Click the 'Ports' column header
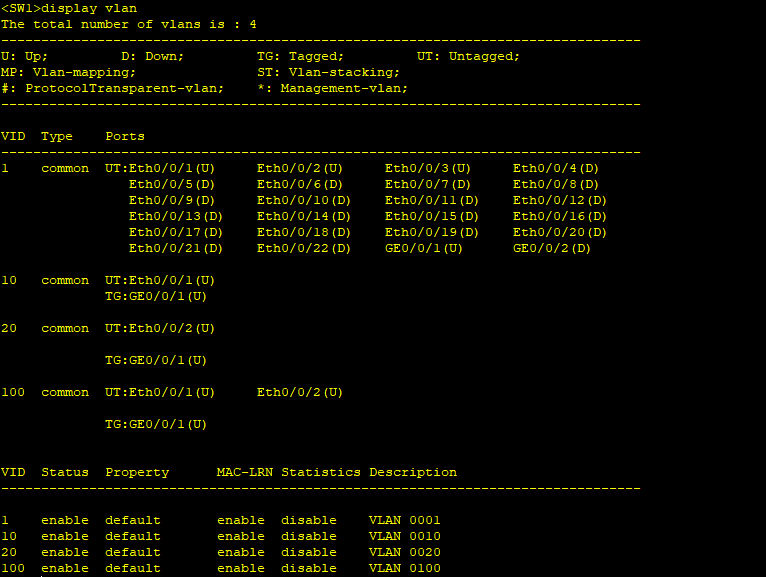 124,136
